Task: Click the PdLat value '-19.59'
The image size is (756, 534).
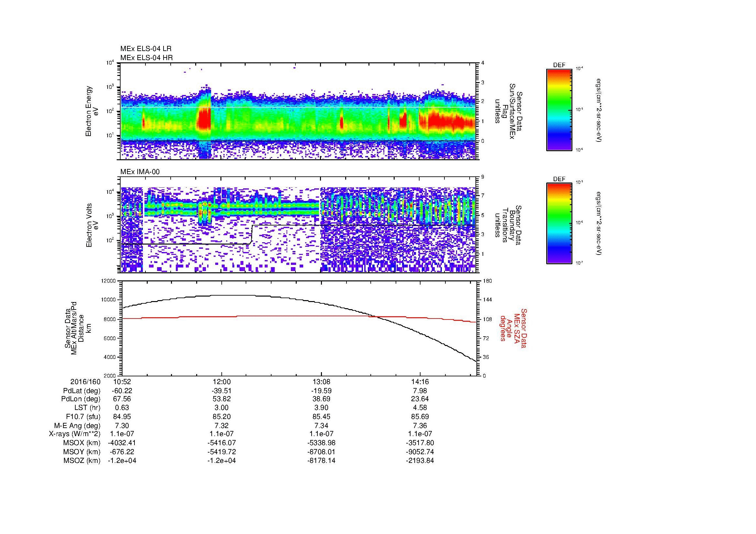Action: 321,391
